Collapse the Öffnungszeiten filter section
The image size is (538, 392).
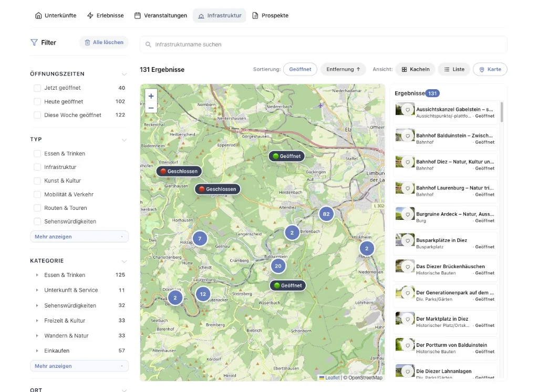point(124,74)
